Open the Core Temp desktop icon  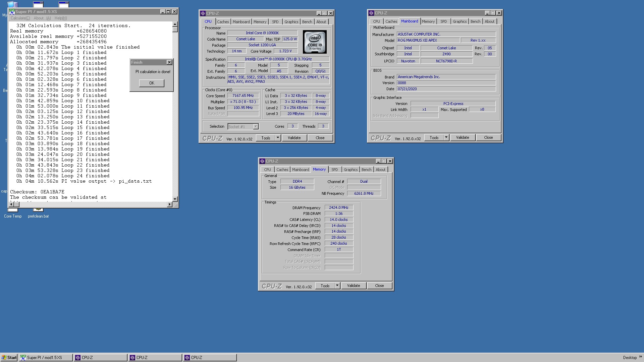(x=13, y=213)
